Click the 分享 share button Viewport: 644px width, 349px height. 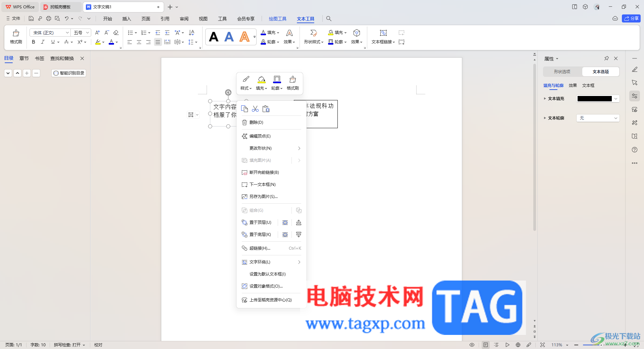tap(631, 18)
